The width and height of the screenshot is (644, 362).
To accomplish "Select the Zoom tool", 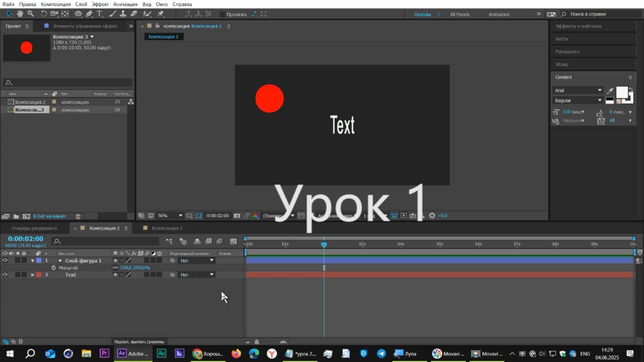I will pyautogui.click(x=31, y=13).
